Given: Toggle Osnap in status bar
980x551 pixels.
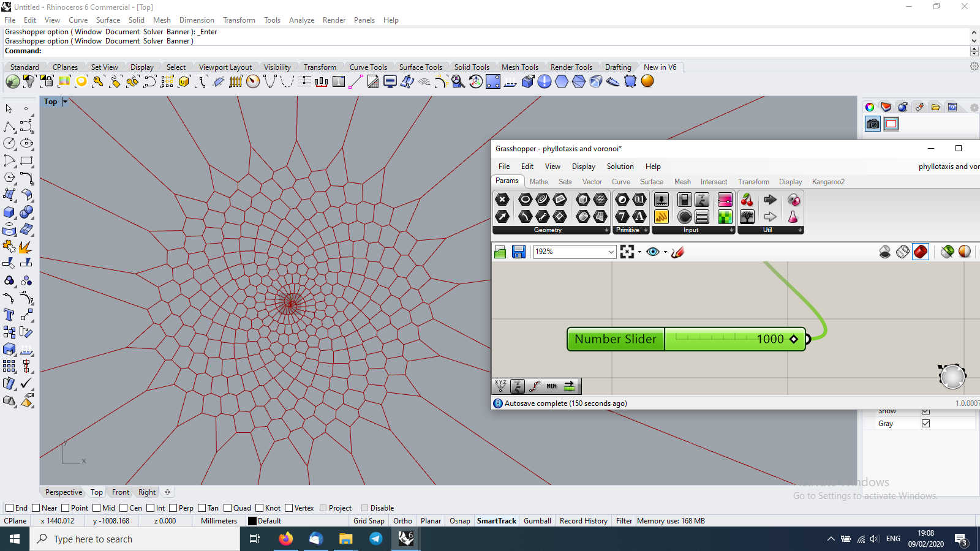Looking at the screenshot, I should click(x=460, y=521).
